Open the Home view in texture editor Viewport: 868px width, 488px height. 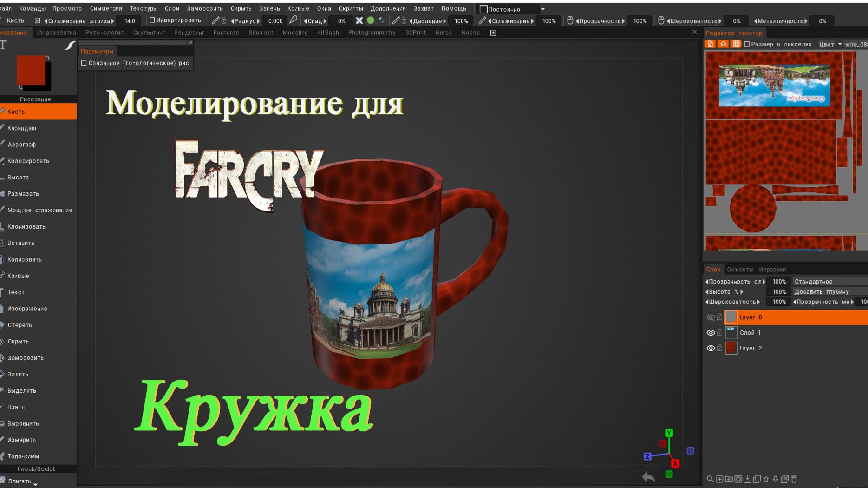tap(723, 43)
